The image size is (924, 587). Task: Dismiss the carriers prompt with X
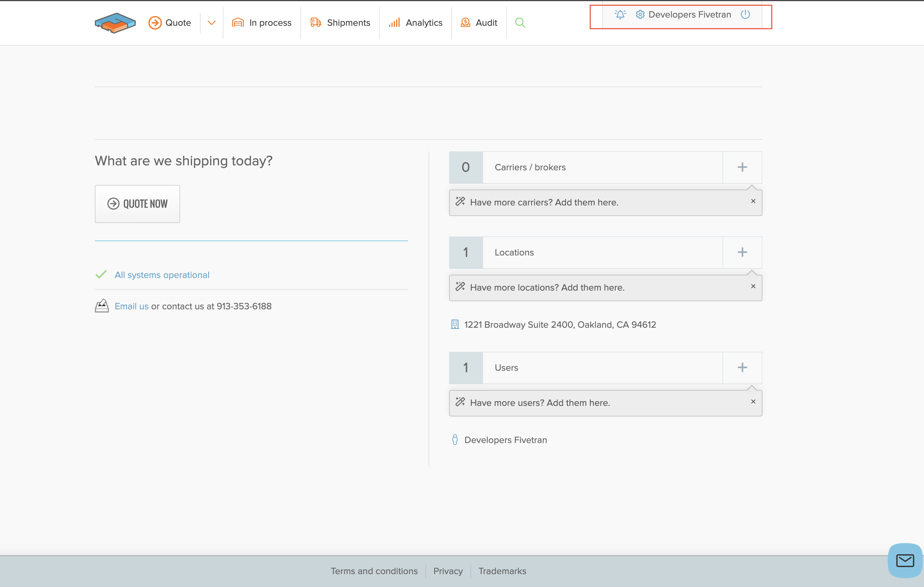pos(754,201)
